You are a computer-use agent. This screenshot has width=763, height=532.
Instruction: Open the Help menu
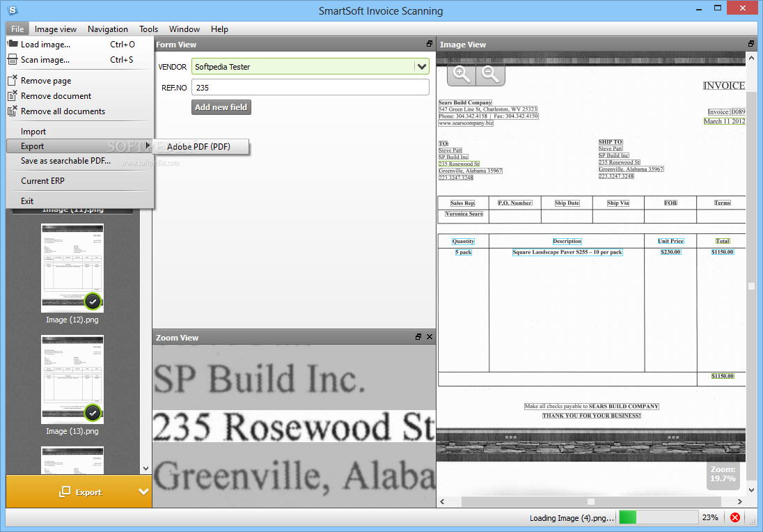coord(219,29)
